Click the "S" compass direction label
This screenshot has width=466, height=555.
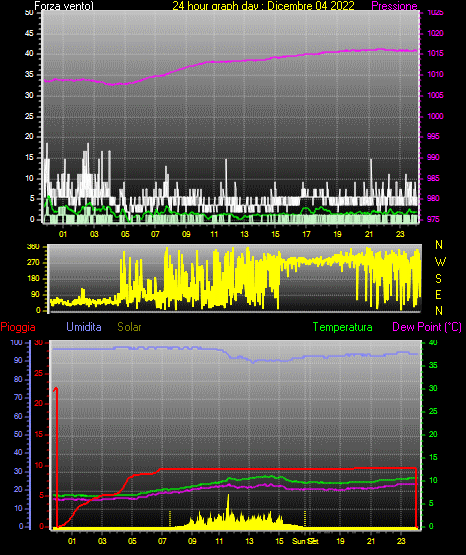pos(439,279)
